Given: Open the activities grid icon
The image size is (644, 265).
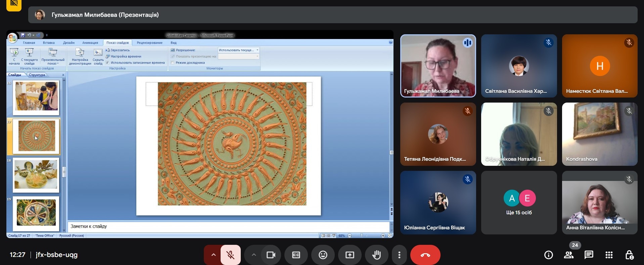Looking at the screenshot, I should pos(609,255).
